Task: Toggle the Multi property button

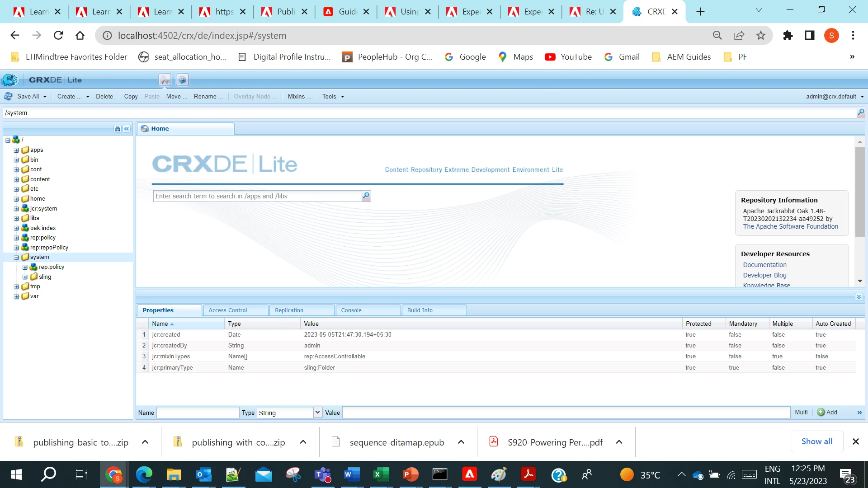Action: pyautogui.click(x=801, y=412)
